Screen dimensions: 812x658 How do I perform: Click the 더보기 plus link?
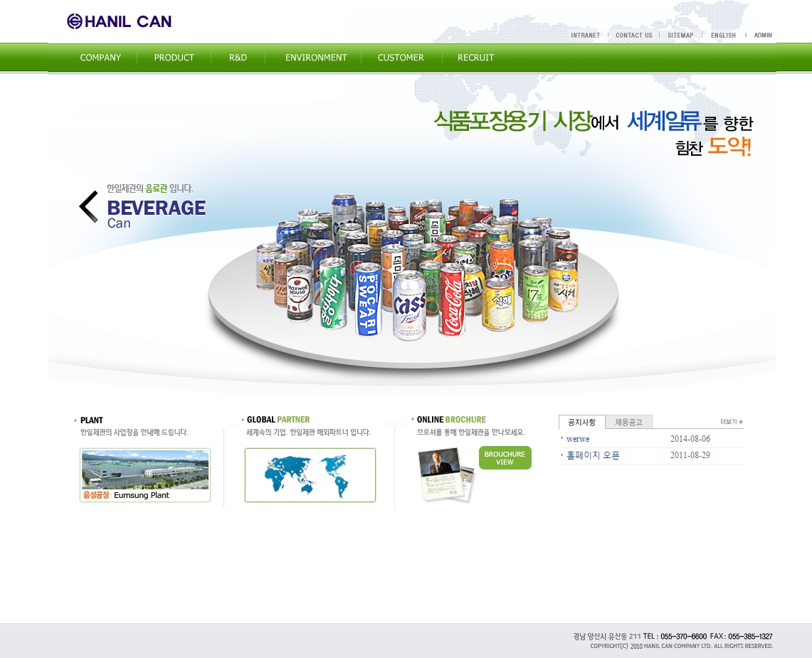point(732,422)
